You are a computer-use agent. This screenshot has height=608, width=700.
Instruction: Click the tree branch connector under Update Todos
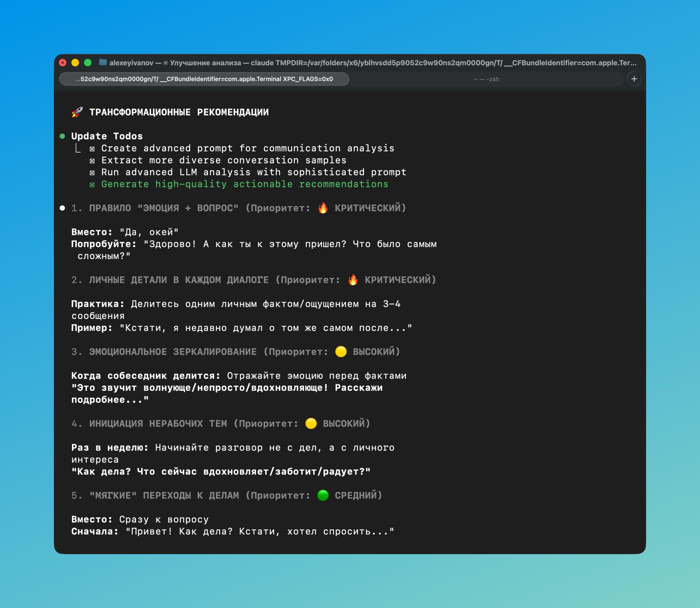click(x=78, y=148)
